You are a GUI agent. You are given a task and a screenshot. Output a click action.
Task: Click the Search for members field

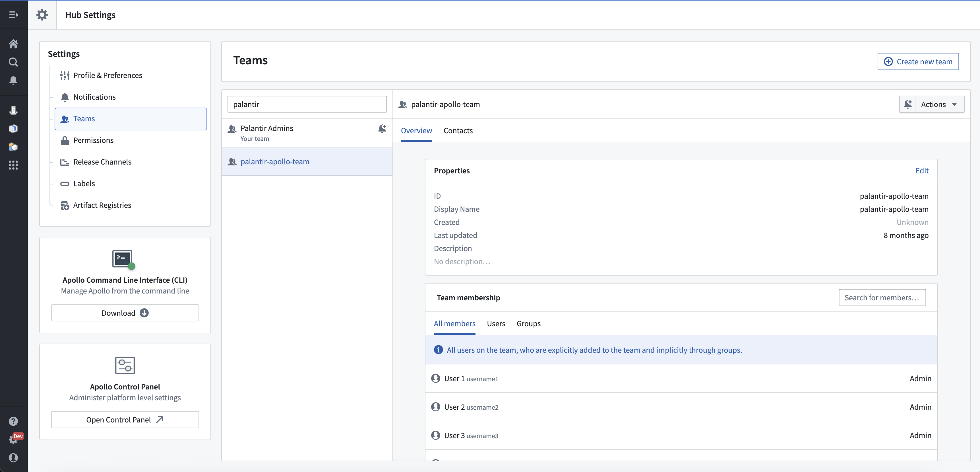click(x=882, y=297)
